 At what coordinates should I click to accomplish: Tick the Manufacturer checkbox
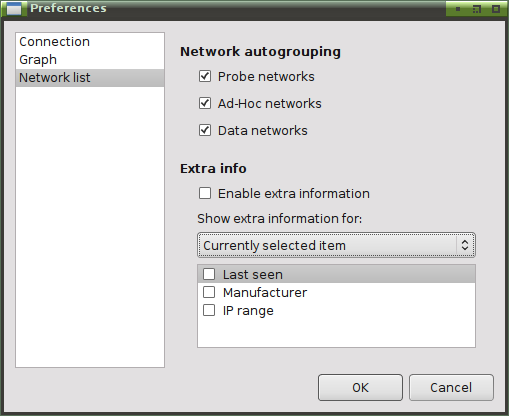tap(209, 292)
